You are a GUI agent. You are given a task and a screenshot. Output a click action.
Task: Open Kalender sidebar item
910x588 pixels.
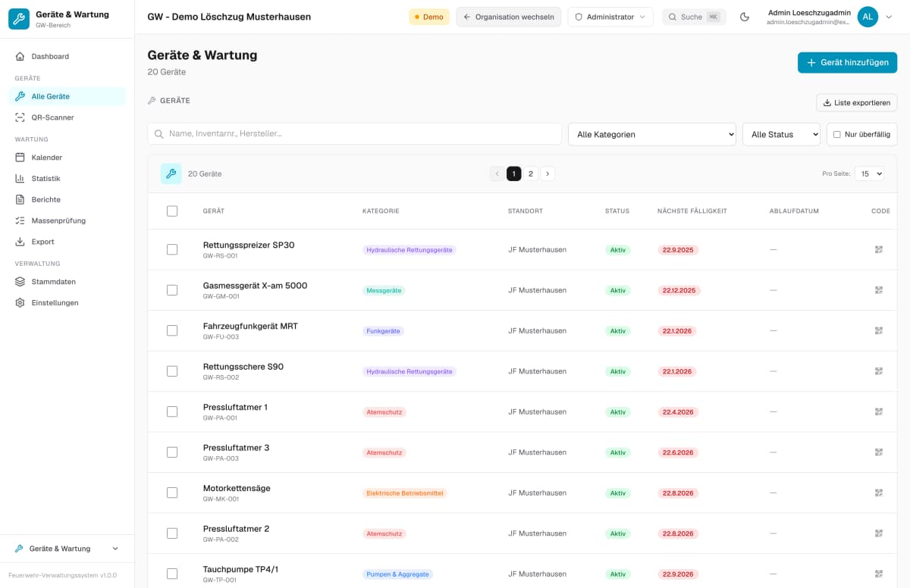(x=67, y=158)
